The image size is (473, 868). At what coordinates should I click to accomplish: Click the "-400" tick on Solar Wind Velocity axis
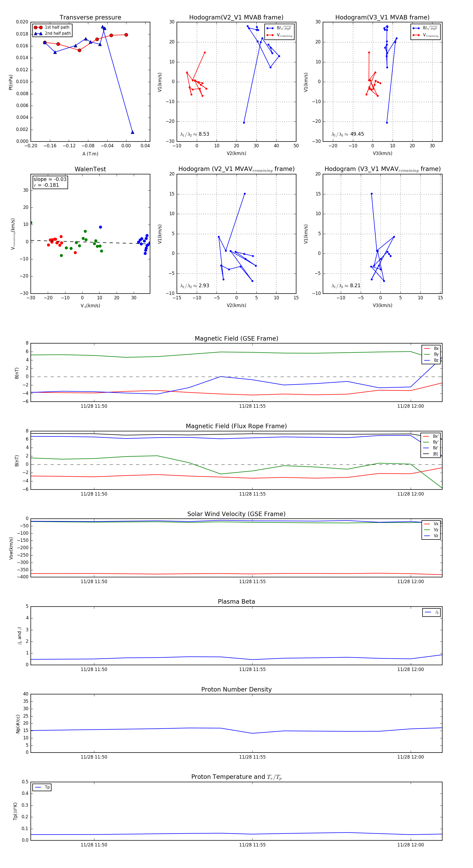coord(23,577)
